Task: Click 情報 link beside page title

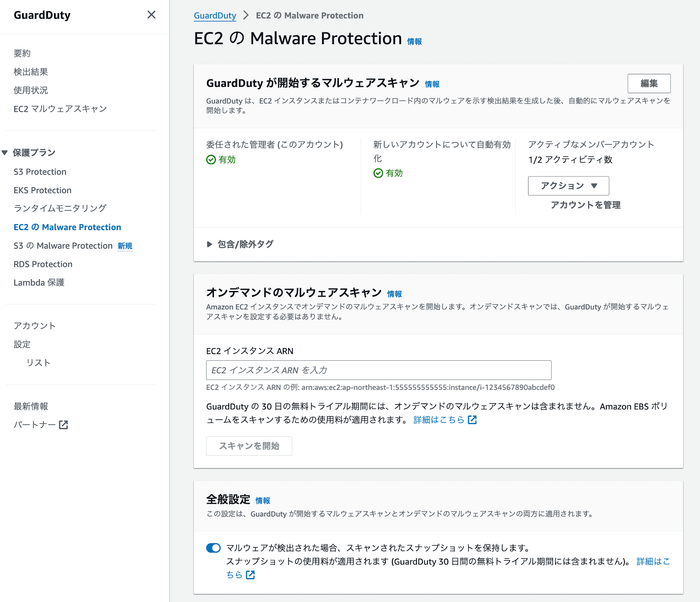Action: pyautogui.click(x=414, y=41)
